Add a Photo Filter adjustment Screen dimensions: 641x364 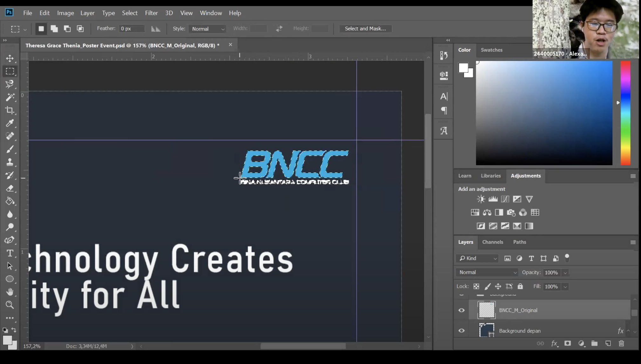[511, 212]
